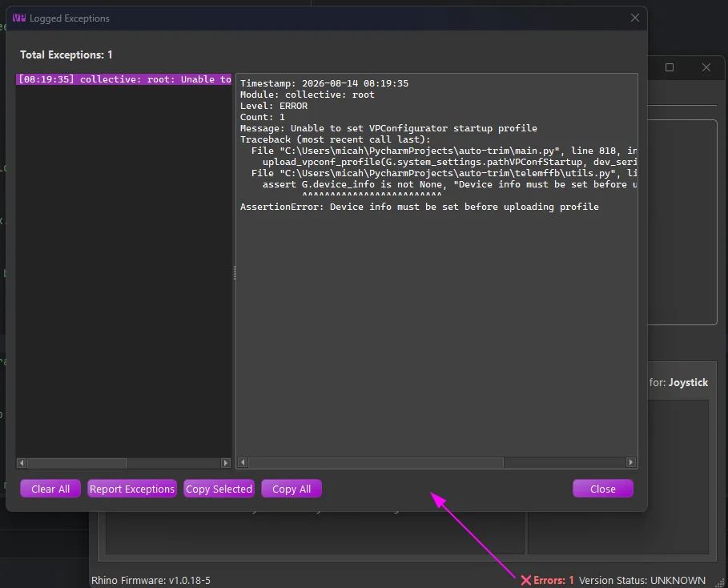Click the Message: Unable to set VPConfigurator line

388,128
